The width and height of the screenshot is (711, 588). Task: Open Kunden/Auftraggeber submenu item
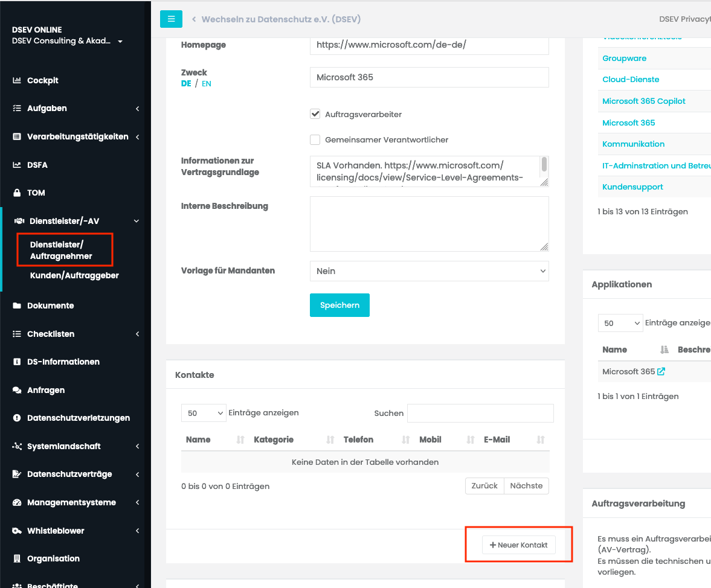click(x=74, y=275)
